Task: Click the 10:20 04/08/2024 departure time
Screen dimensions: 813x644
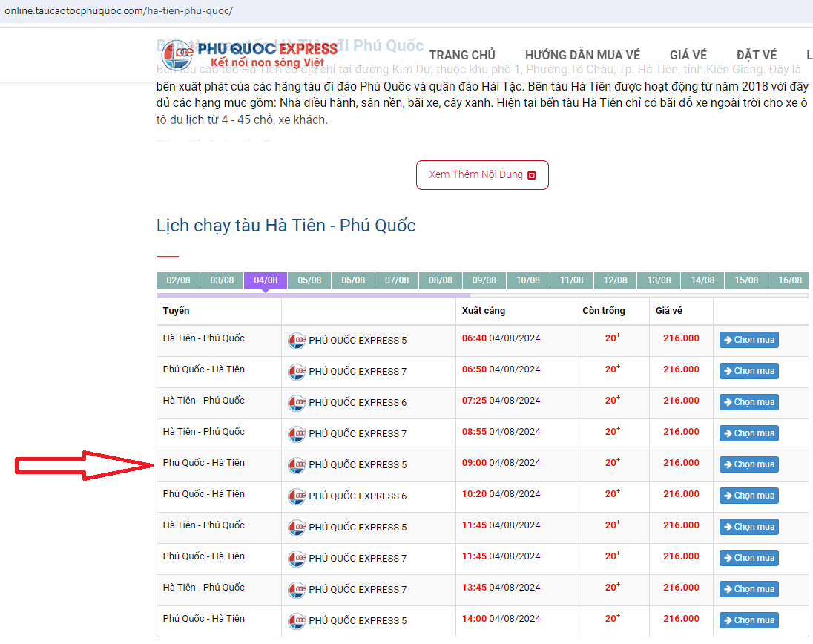Action: [x=501, y=493]
